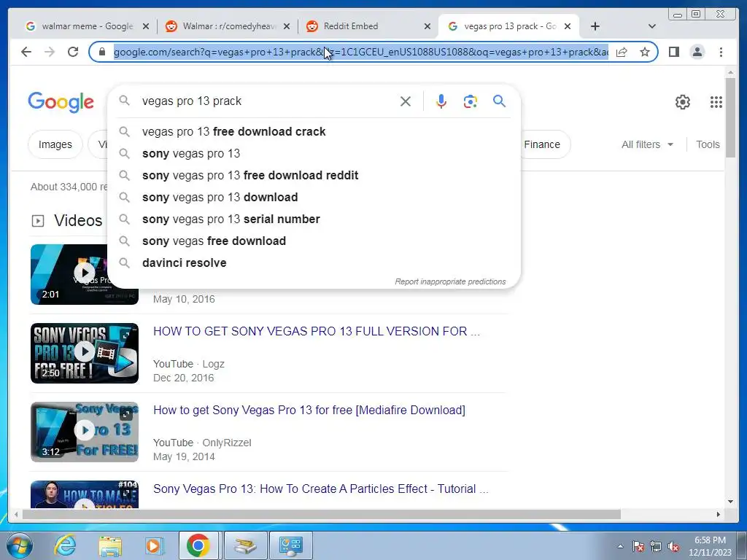Click the lock site info icon
The image size is (747, 560).
(101, 52)
